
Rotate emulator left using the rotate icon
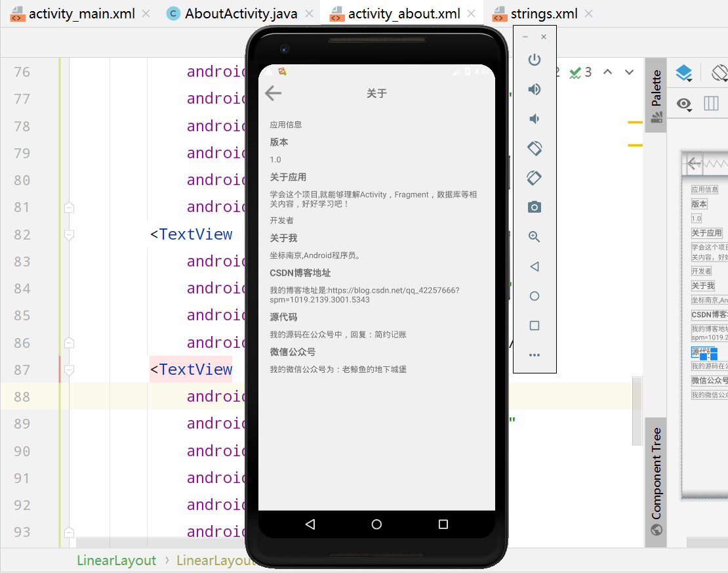coord(535,149)
